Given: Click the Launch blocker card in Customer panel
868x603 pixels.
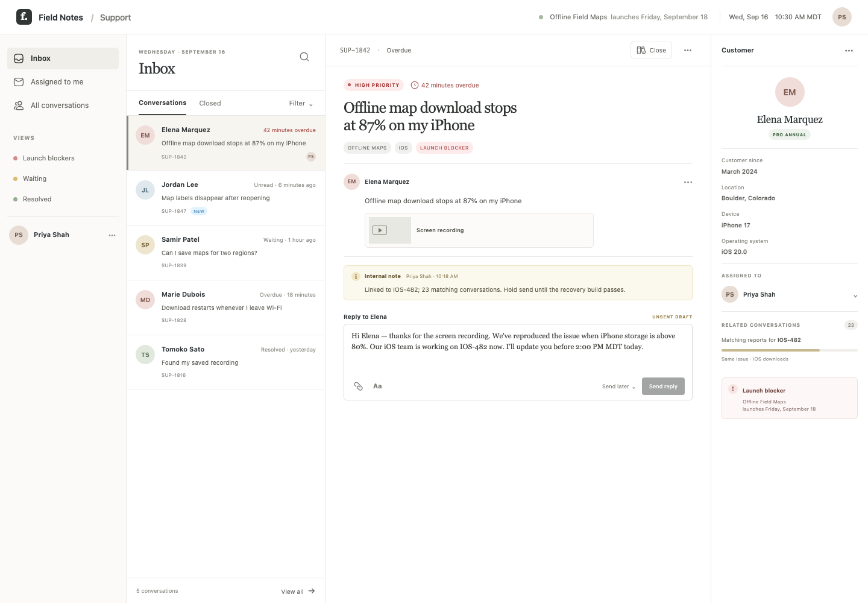Looking at the screenshot, I should [x=789, y=398].
